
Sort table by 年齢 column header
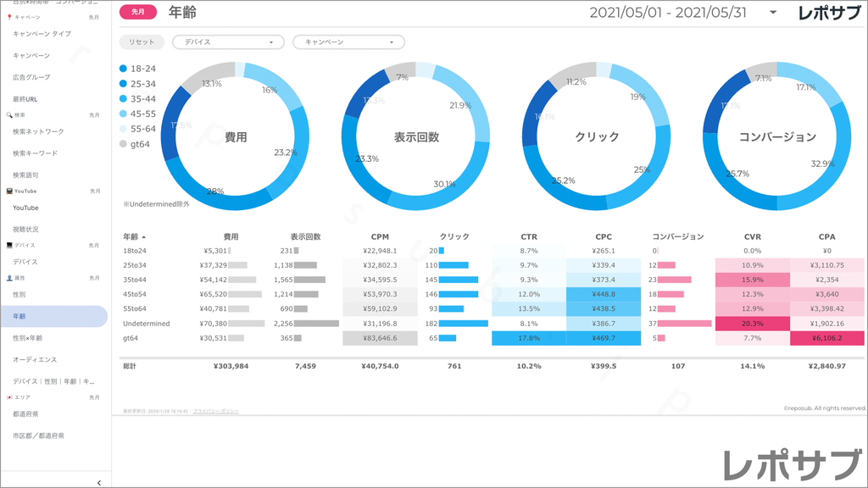tap(134, 237)
